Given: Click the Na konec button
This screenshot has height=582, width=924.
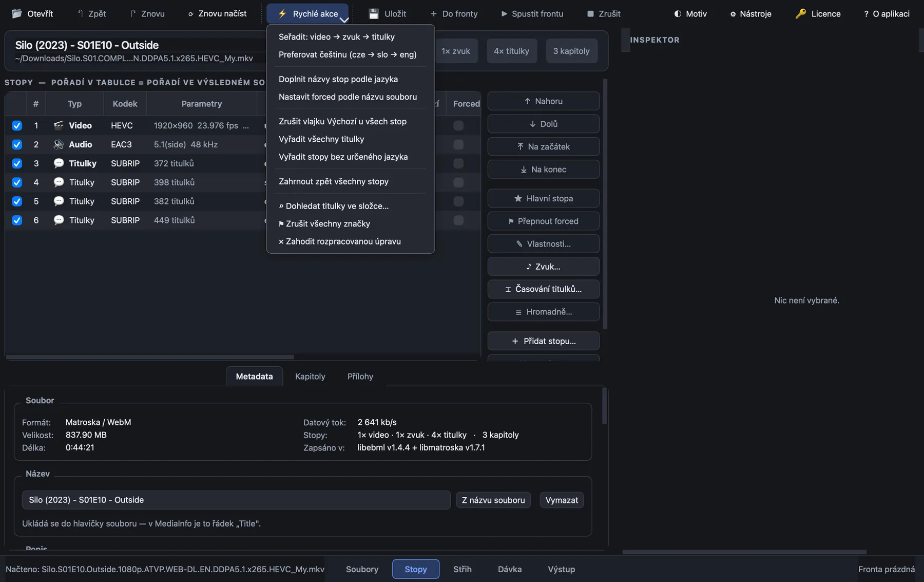Looking at the screenshot, I should click(x=543, y=170).
